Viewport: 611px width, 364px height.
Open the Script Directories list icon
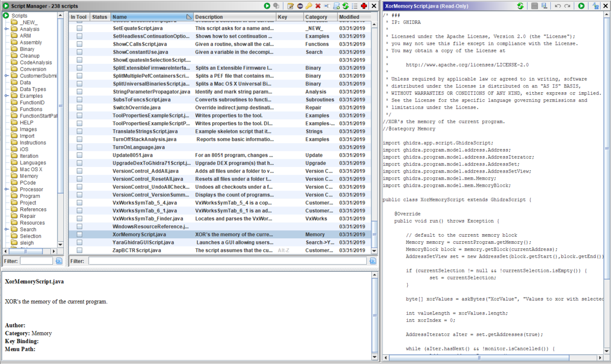354,6
